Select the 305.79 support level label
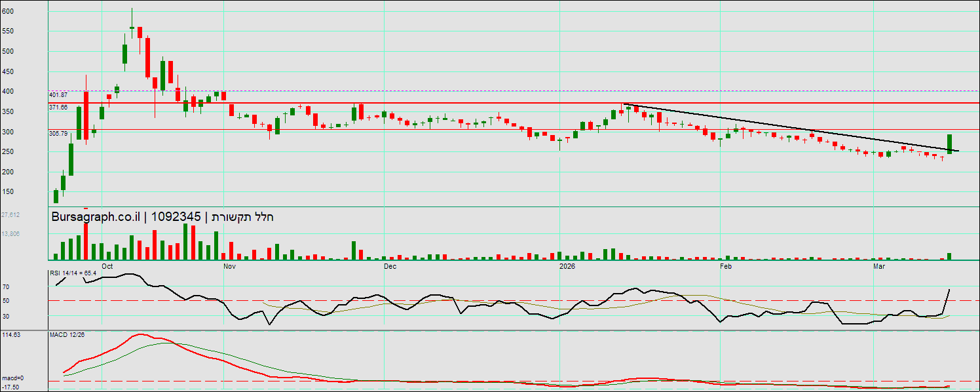 (x=58, y=133)
